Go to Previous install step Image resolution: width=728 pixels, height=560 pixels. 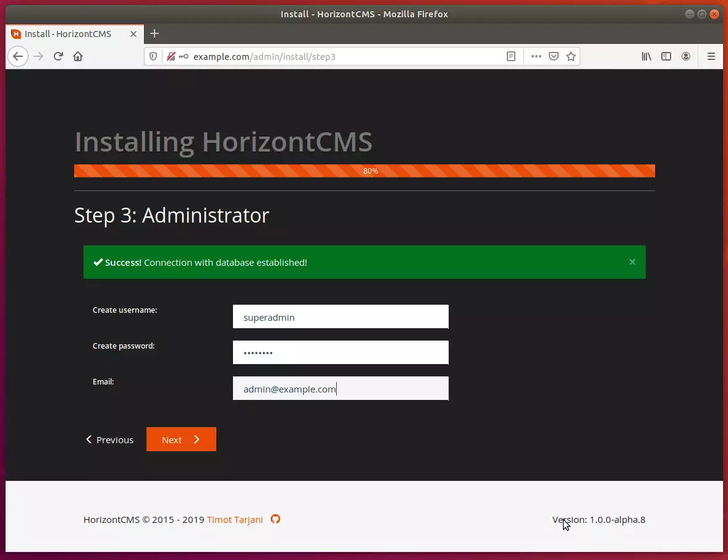tap(109, 439)
